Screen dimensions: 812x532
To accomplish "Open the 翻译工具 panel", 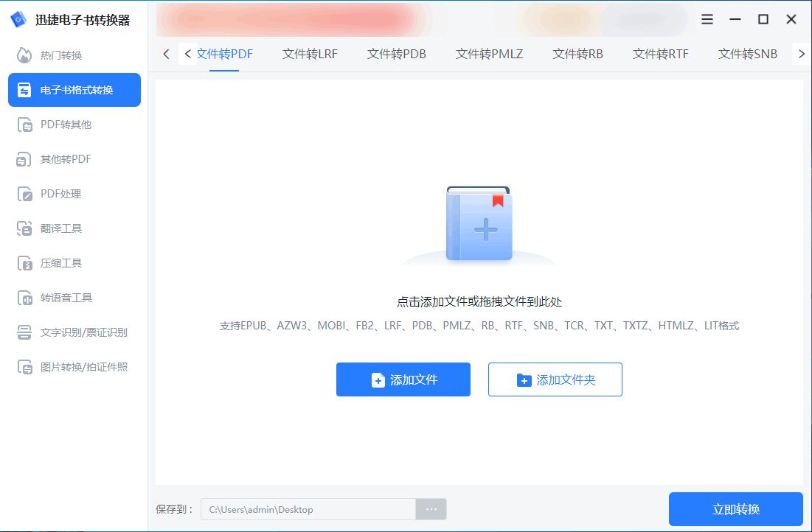I will tap(58, 228).
